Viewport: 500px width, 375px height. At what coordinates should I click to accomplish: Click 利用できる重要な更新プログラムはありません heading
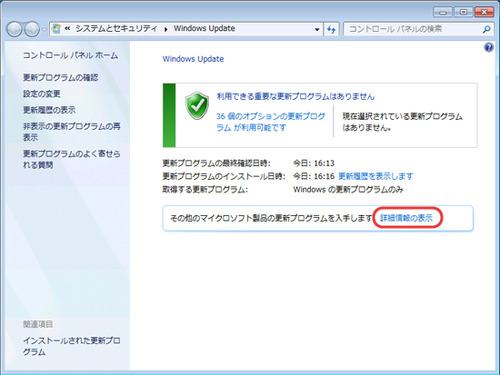[296, 96]
